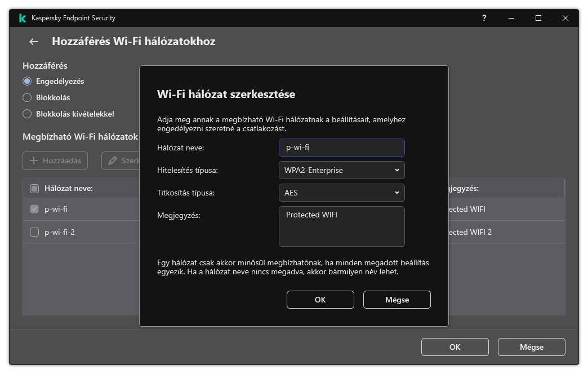Confirm the dialog with OK

point(320,299)
